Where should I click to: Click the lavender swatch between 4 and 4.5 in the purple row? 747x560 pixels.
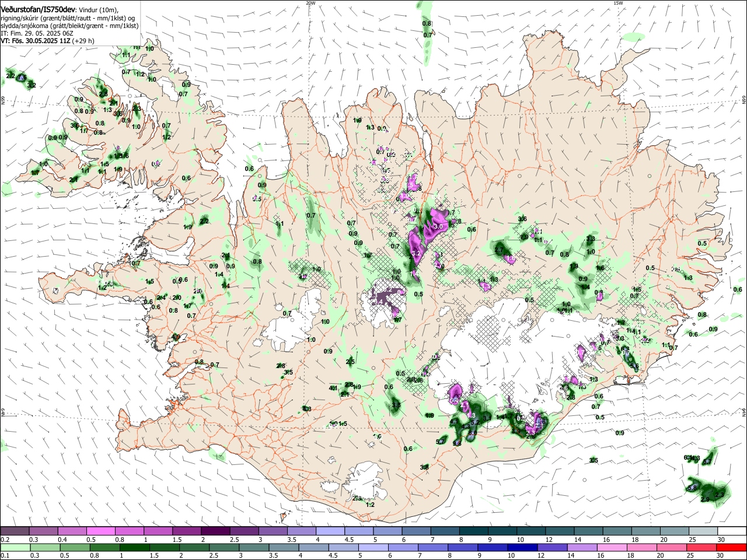[x=330, y=531]
